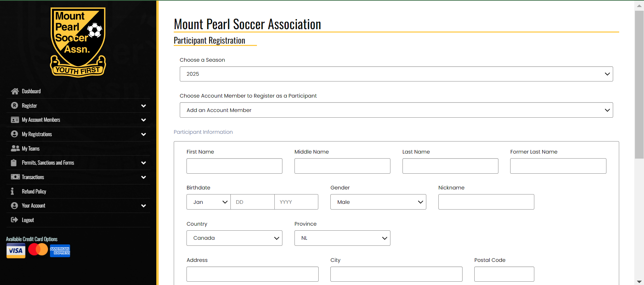
Task: Expand the Permits, Sanctions and Forms chevron
Action: 144,163
